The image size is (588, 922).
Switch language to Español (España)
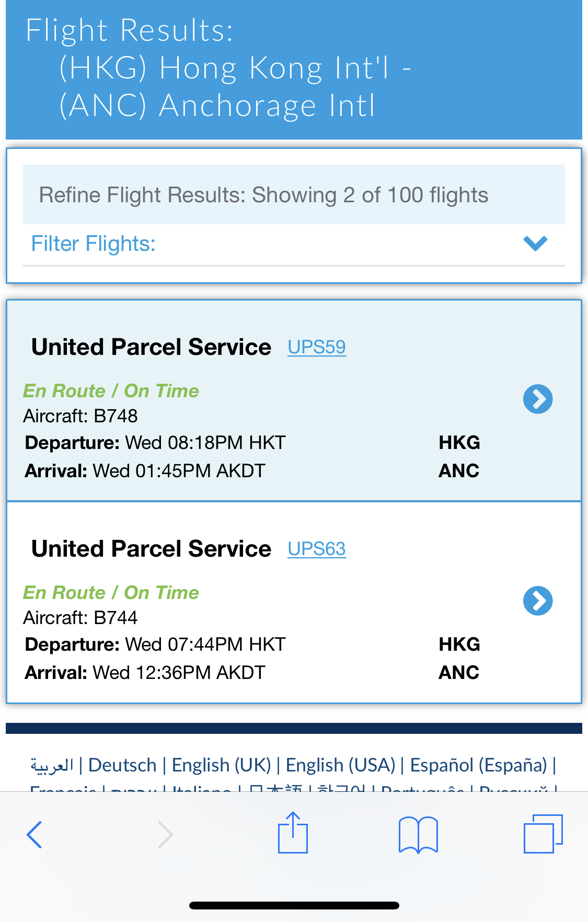tap(478, 765)
